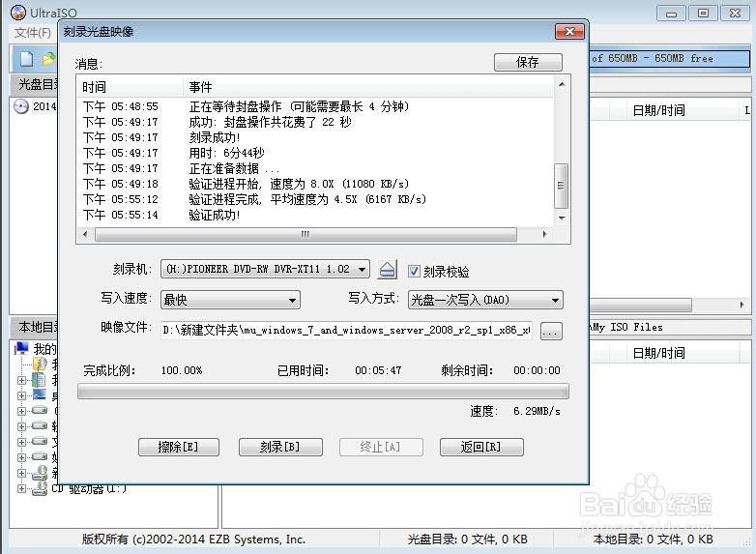This screenshot has height=554, width=756.
Task: Select log row 验证进程开始
Action: click(x=315, y=184)
